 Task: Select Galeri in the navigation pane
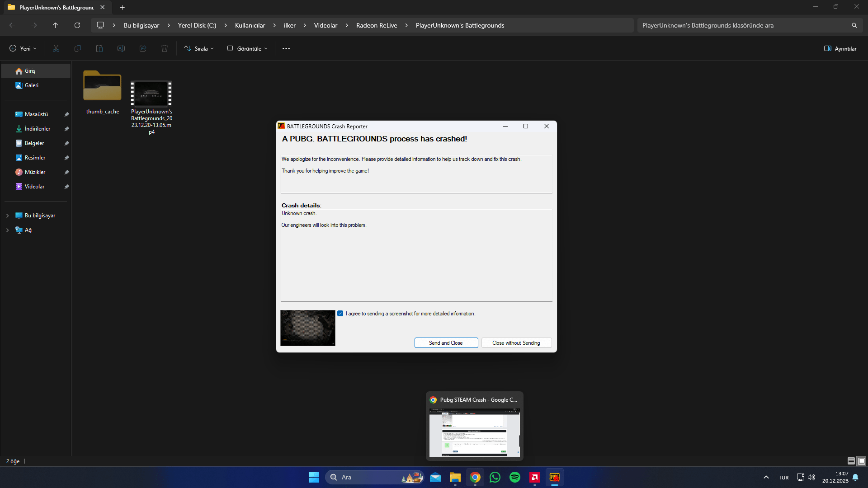[x=36, y=85]
